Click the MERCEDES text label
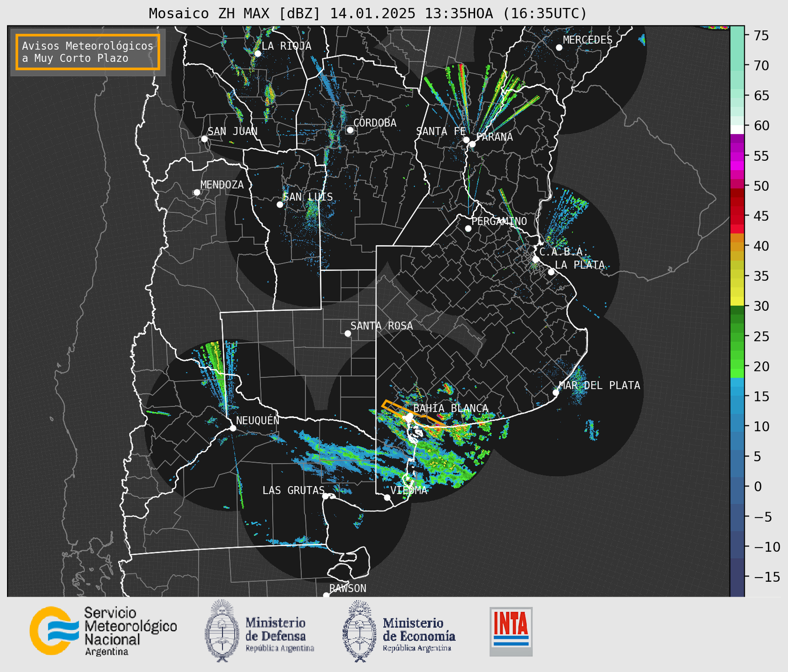Viewport: 788px width, 672px height. 588,40
